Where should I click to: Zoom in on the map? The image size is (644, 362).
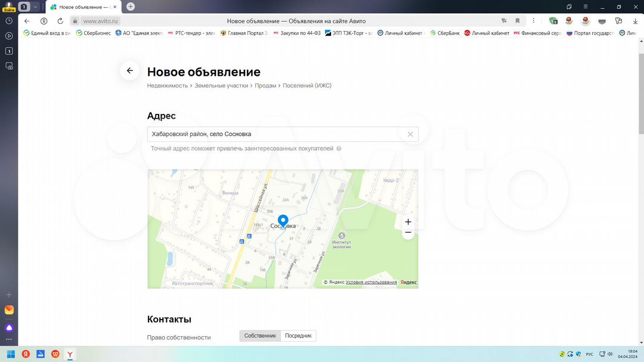pos(408,222)
